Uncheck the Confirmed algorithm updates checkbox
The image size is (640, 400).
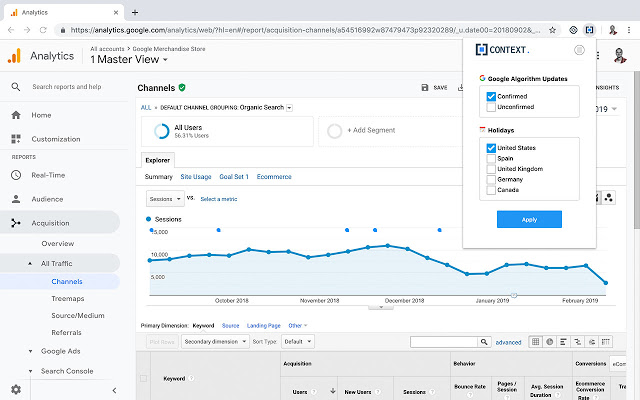coord(491,96)
